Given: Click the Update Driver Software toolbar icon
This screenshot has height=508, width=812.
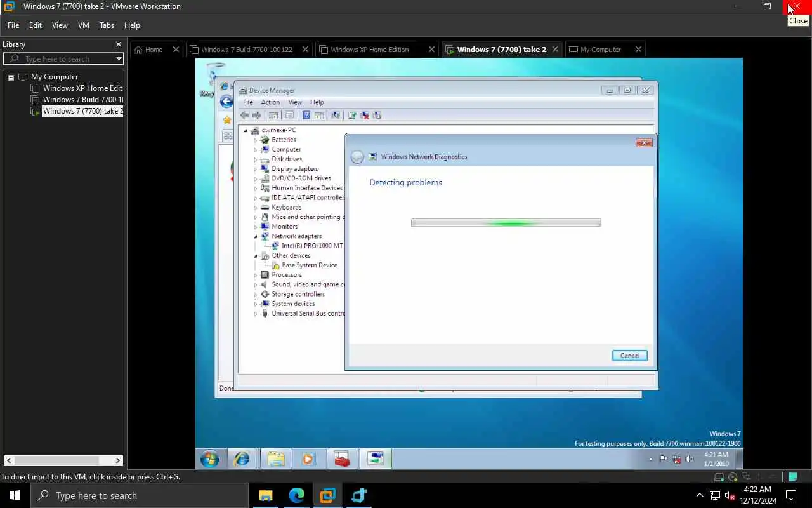Looking at the screenshot, I should (x=352, y=116).
